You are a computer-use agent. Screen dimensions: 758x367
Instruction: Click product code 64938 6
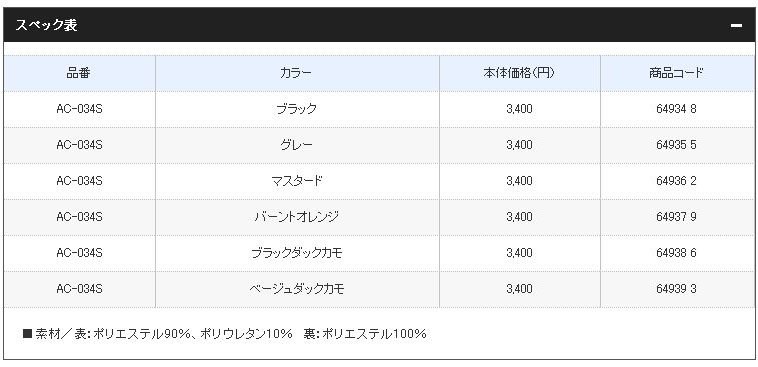tap(676, 253)
